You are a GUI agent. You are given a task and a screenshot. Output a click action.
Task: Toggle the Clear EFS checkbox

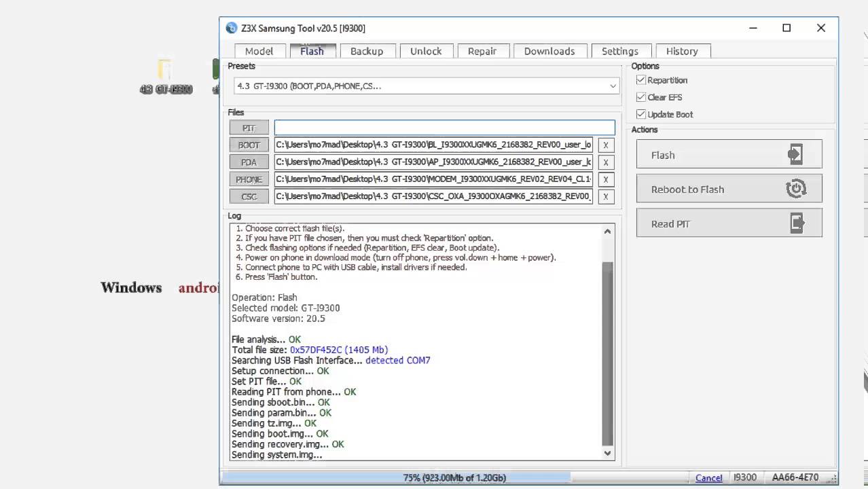[640, 97]
